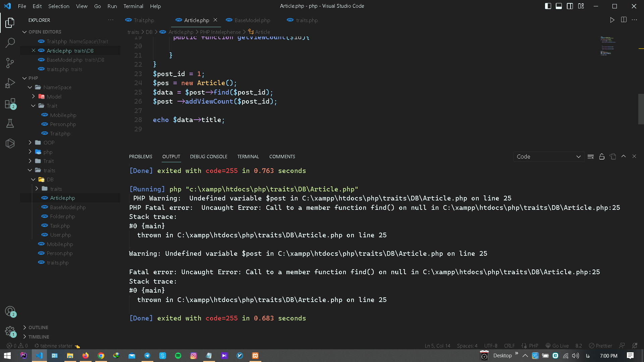
Task: Click the taskbar clock showing 7:00 PM
Action: coord(608,356)
